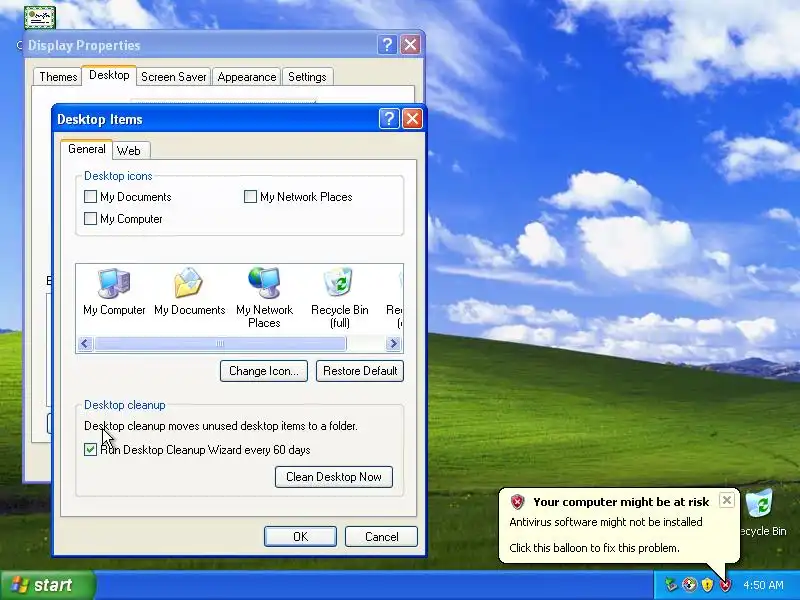The image size is (800, 600).
Task: Select the My Documents icon in the list
Action: 189,291
